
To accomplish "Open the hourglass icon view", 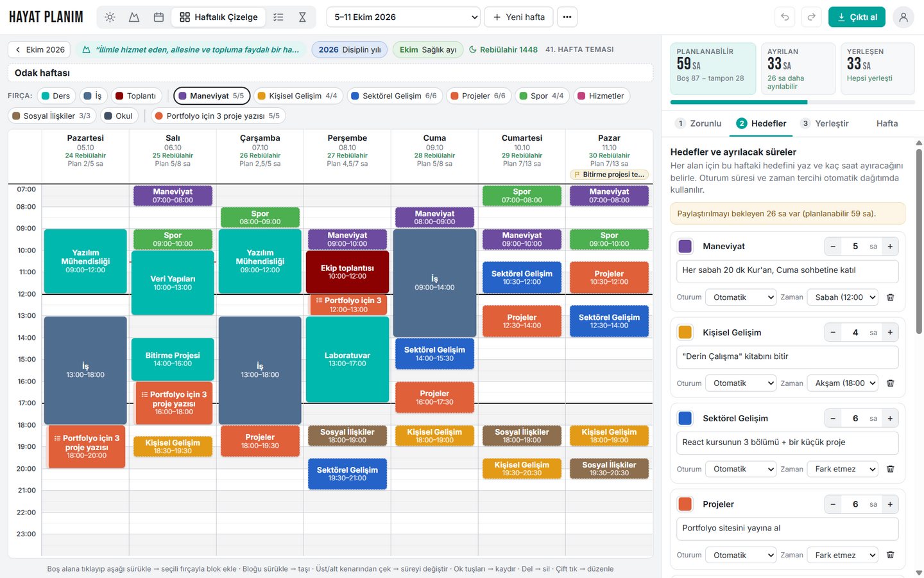I will [302, 17].
